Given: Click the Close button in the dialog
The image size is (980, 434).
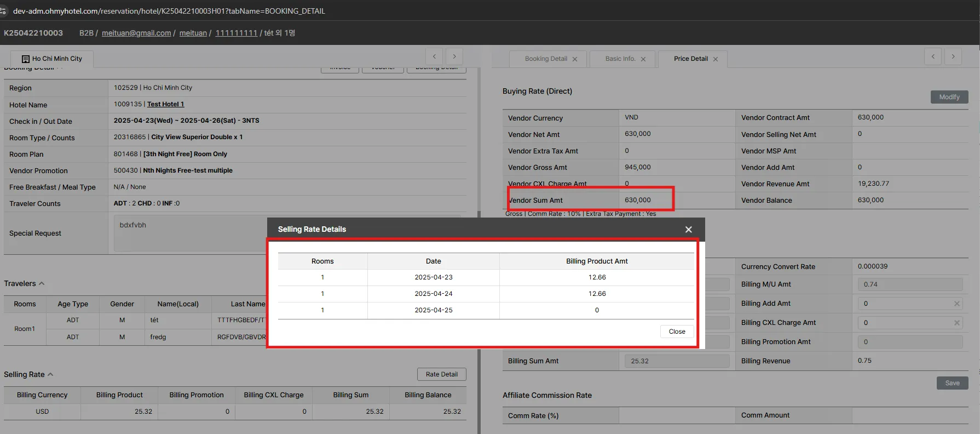Looking at the screenshot, I should tap(677, 332).
